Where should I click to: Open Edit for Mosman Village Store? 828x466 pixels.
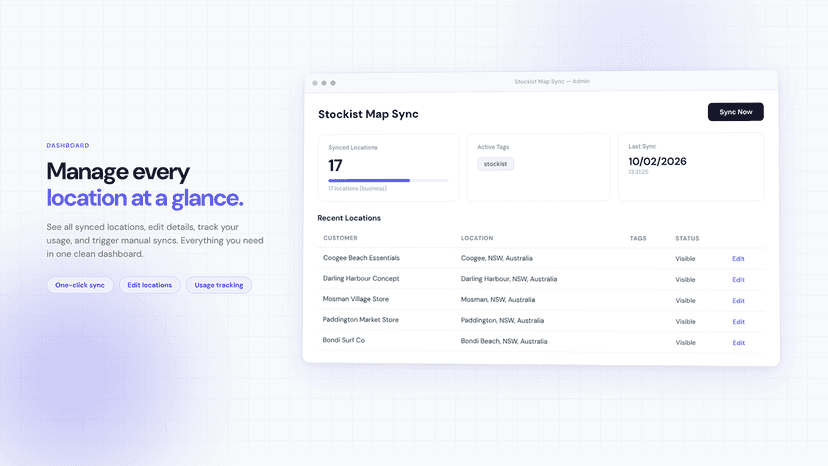click(738, 301)
